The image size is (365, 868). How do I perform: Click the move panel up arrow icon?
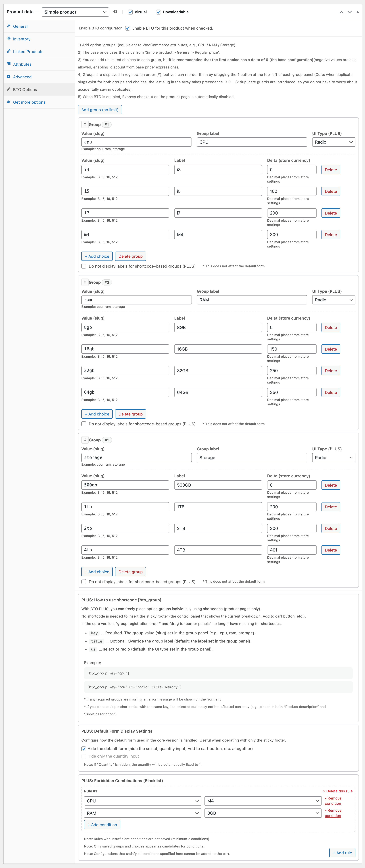tap(341, 12)
